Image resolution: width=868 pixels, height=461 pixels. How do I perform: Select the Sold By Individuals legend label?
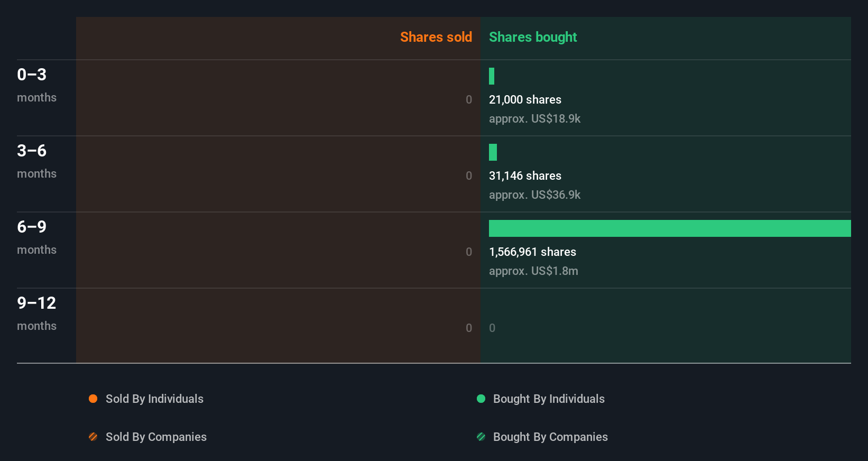pyautogui.click(x=154, y=399)
